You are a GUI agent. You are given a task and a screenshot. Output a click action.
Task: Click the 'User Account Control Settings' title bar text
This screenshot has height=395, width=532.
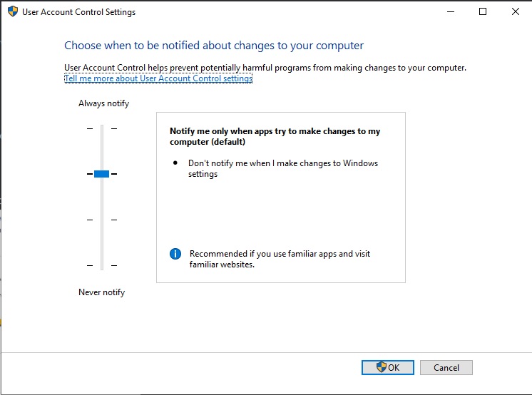pyautogui.click(x=78, y=12)
